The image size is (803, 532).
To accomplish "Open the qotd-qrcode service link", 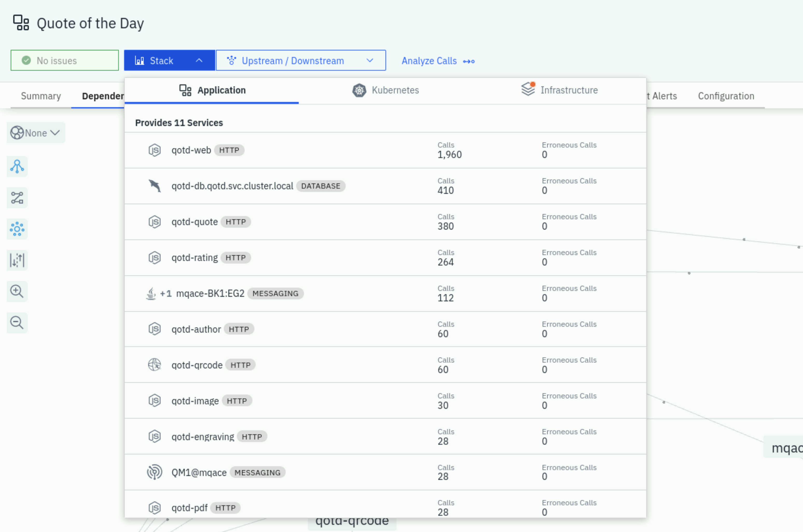I will pyautogui.click(x=197, y=365).
